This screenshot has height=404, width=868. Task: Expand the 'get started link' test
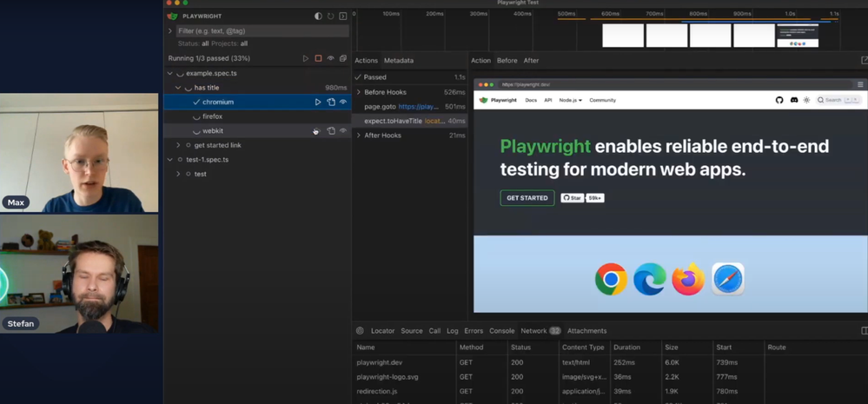[178, 145]
